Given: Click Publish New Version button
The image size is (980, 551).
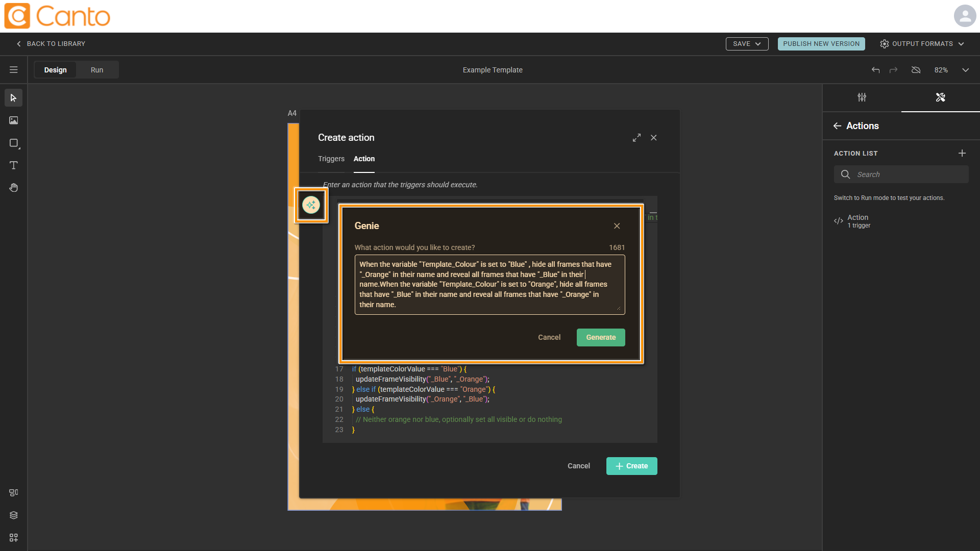Looking at the screenshot, I should point(821,44).
